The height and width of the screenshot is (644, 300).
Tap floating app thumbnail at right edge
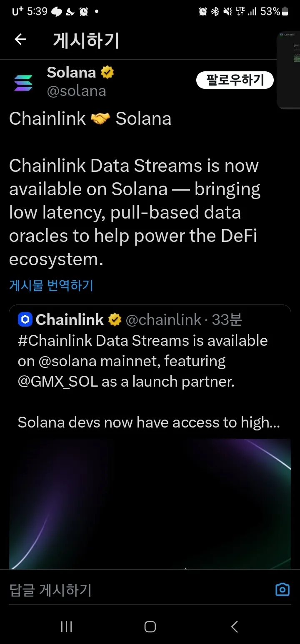[x=289, y=70]
